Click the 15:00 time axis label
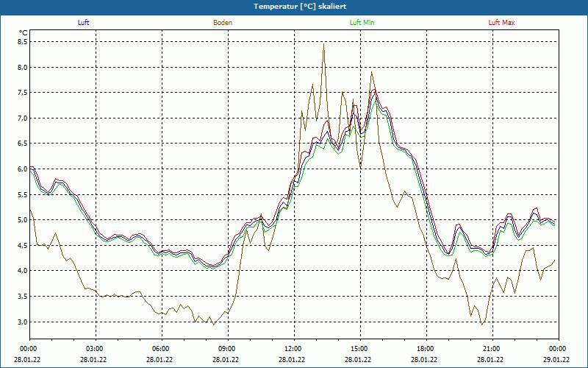This screenshot has height=368, width=588. tap(361, 348)
